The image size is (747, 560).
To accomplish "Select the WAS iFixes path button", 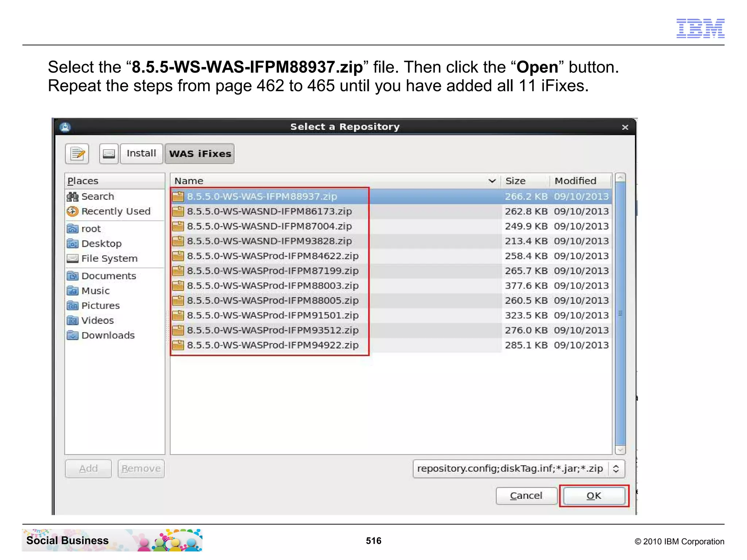I will pyautogui.click(x=200, y=153).
